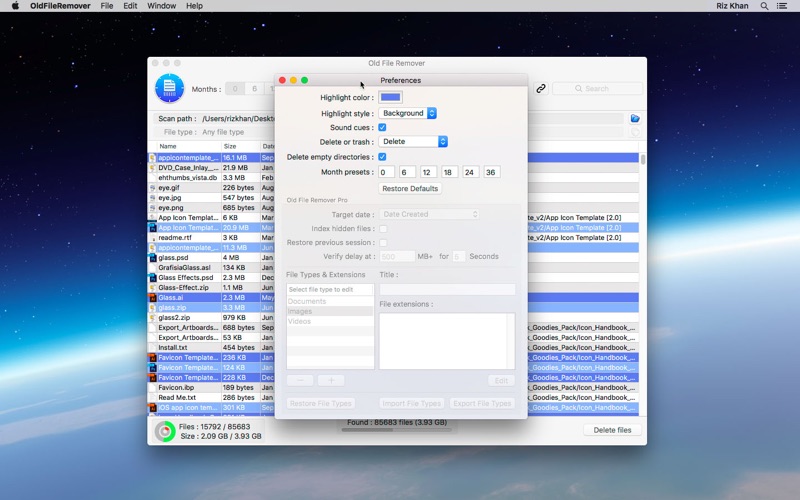Click the file icon beside eye.gif
The width and height of the screenshot is (800, 500).
point(152,188)
